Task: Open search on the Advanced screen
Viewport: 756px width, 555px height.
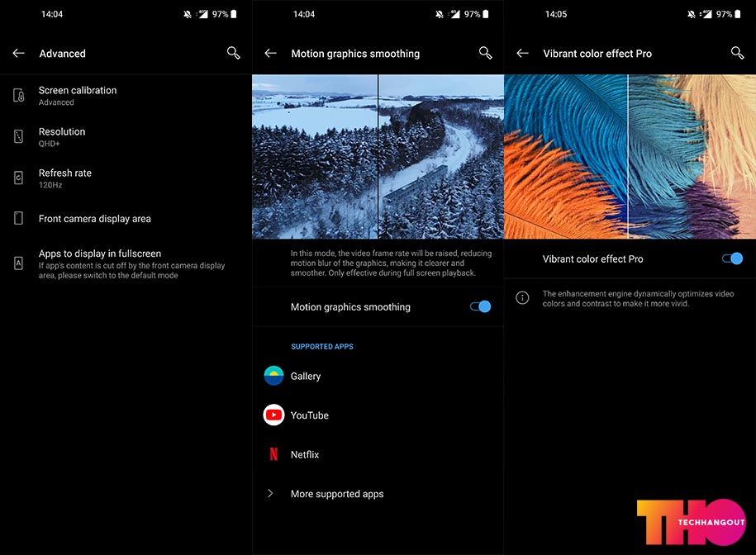Action: point(233,53)
